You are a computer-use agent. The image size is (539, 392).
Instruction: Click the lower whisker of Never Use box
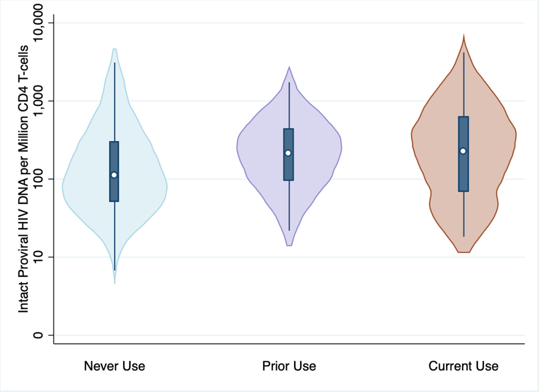point(114,236)
